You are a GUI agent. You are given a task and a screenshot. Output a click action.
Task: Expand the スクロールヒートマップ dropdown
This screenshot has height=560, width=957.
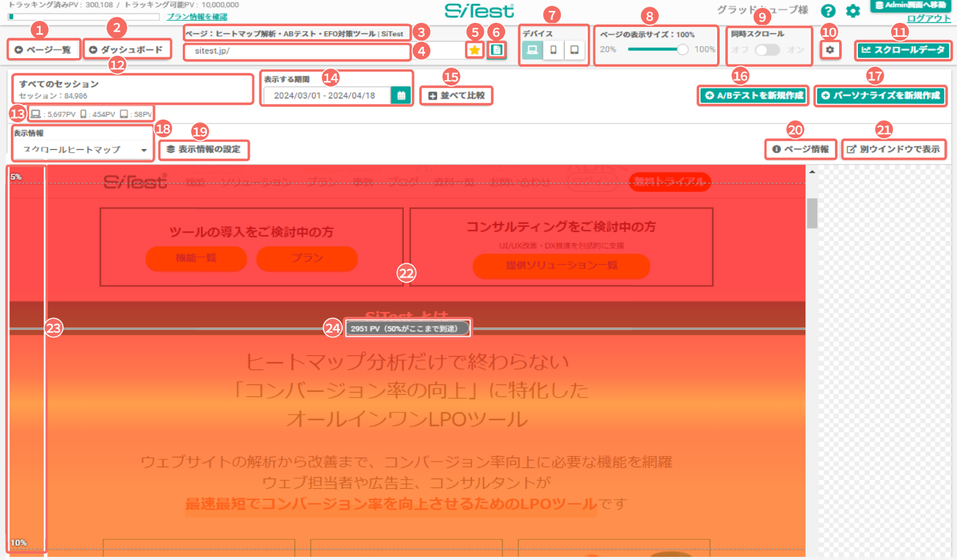tap(83, 149)
